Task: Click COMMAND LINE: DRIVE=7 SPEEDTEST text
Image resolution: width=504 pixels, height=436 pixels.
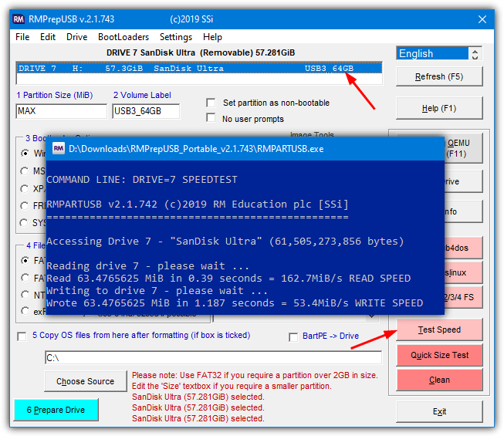Action: click(142, 179)
